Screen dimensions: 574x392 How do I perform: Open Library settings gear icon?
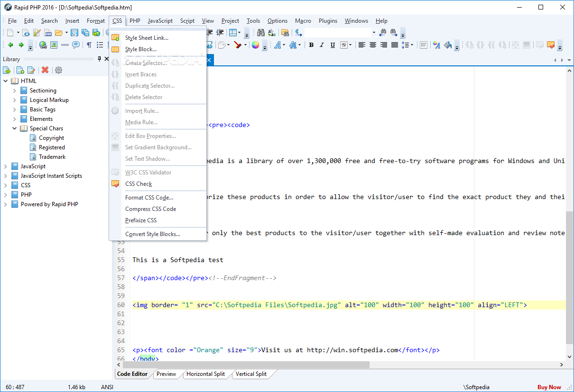(58, 70)
